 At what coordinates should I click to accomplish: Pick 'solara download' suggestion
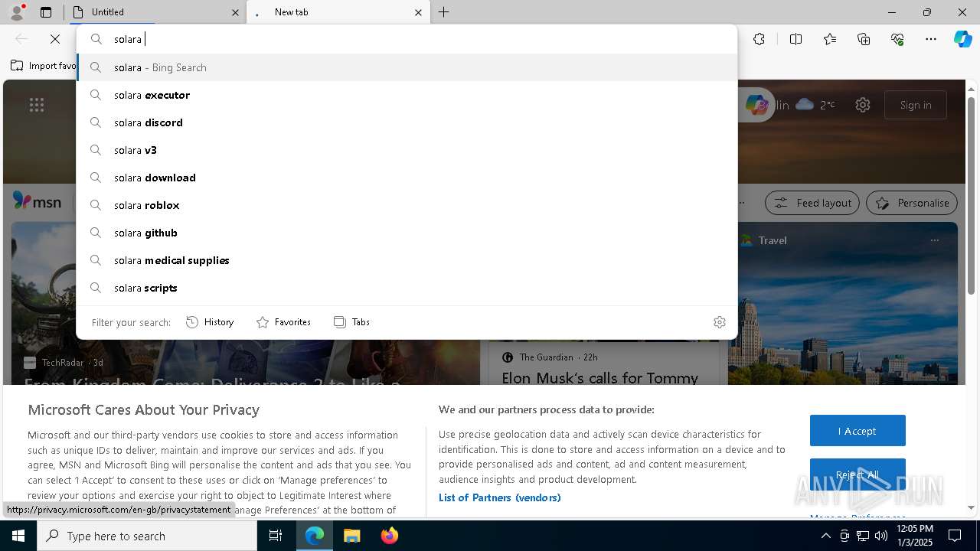[407, 178]
